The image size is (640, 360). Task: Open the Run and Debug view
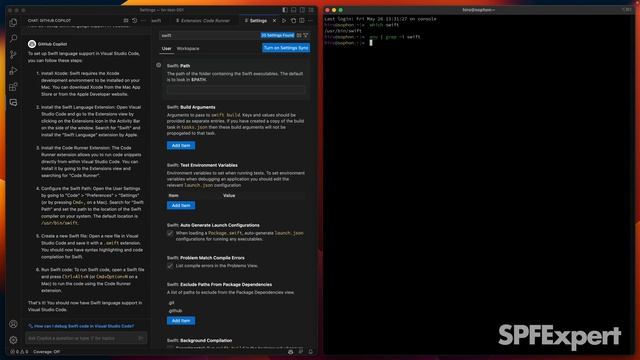tap(13, 71)
